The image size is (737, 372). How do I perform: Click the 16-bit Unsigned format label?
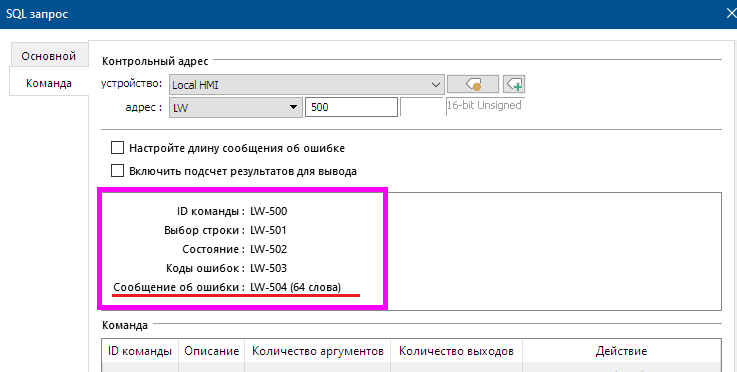pos(484,105)
